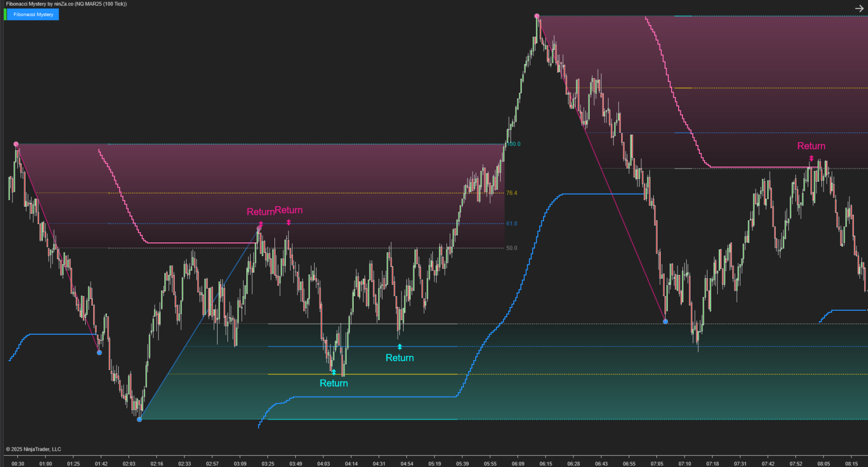Click the 05:55 time axis label
The image size is (868, 467).
pyautogui.click(x=490, y=464)
